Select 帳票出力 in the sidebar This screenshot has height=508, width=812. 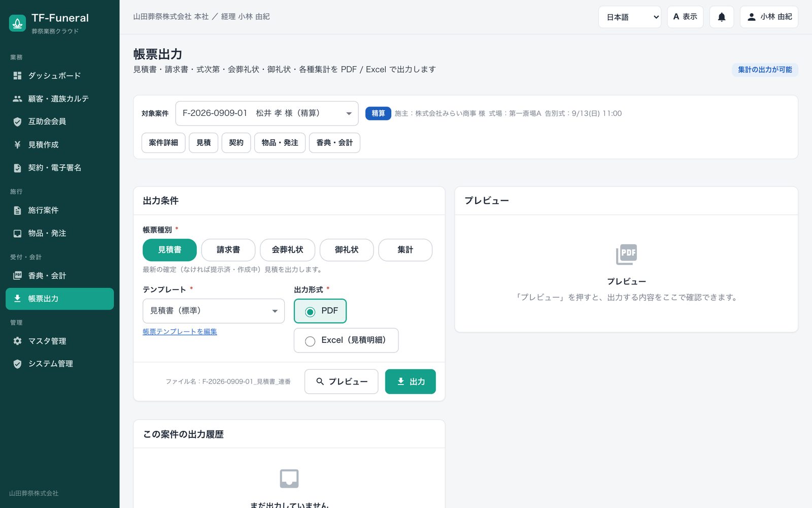click(x=59, y=299)
